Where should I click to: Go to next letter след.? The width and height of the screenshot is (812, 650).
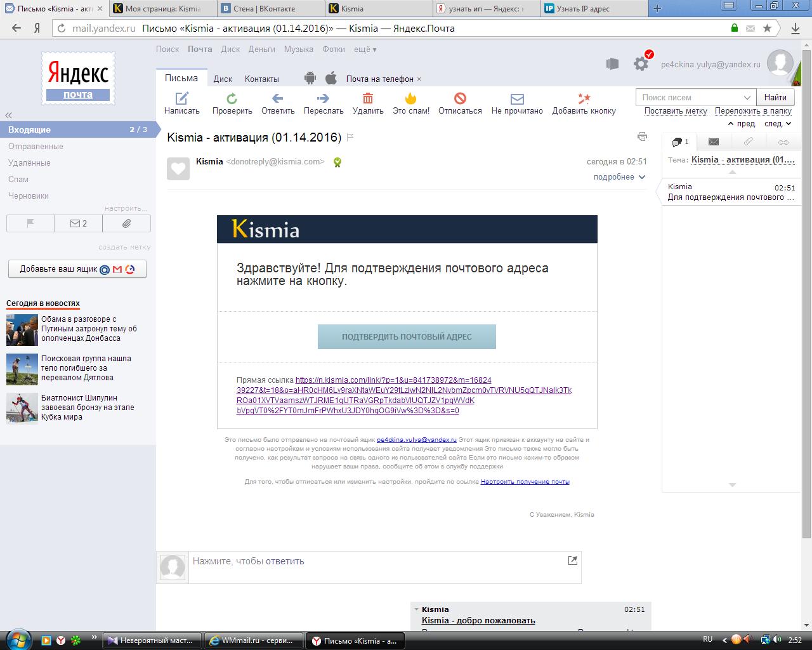[x=778, y=124]
